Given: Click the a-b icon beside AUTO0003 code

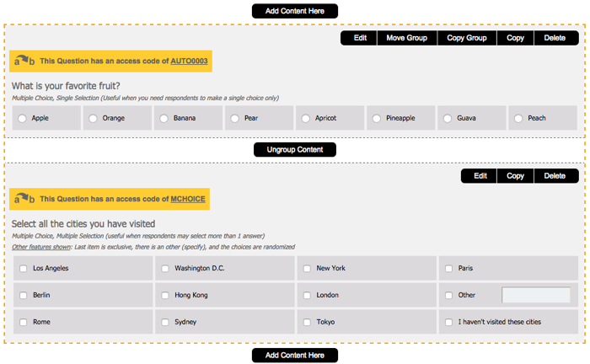Looking at the screenshot, I should point(24,62).
